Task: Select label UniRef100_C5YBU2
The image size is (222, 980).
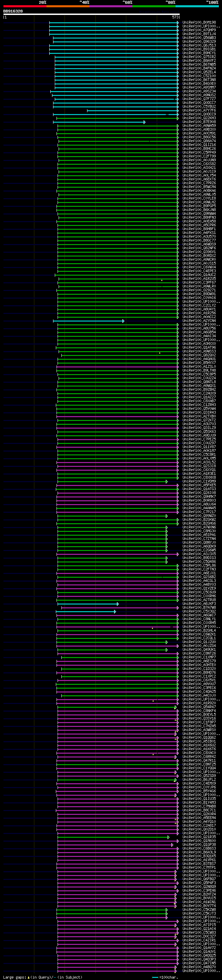Action: (199, 106)
